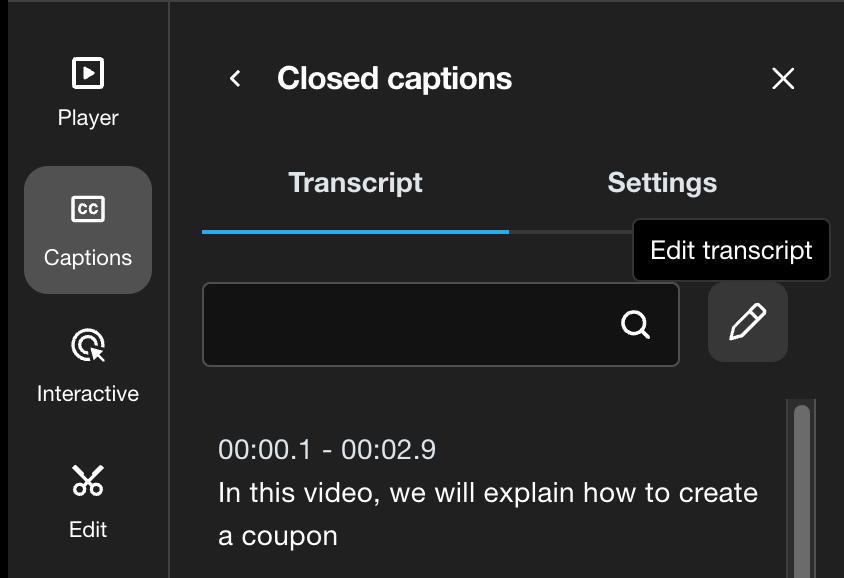Click the magnifier search icon
The width and height of the screenshot is (844, 578).
[636, 324]
